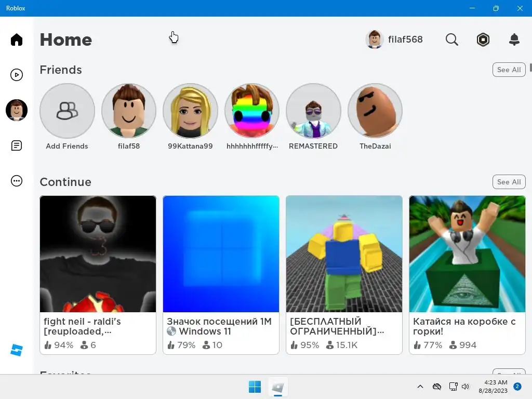Open the box slide game thumbnail
The image size is (532, 399).
pos(467,254)
